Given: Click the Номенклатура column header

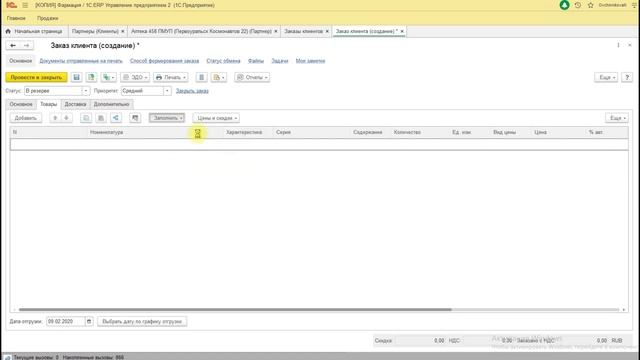Looking at the screenshot, I should pyautogui.click(x=107, y=132).
